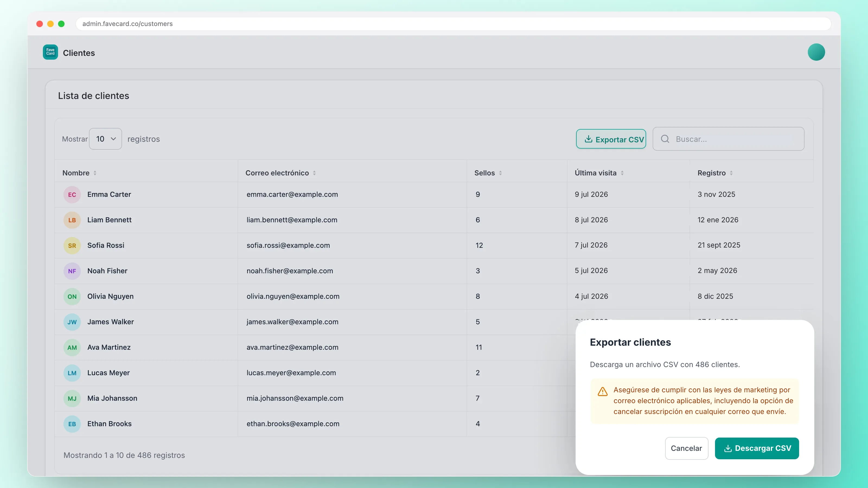Click James Walker's JW avatar
This screenshot has height=488, width=868.
click(x=72, y=322)
